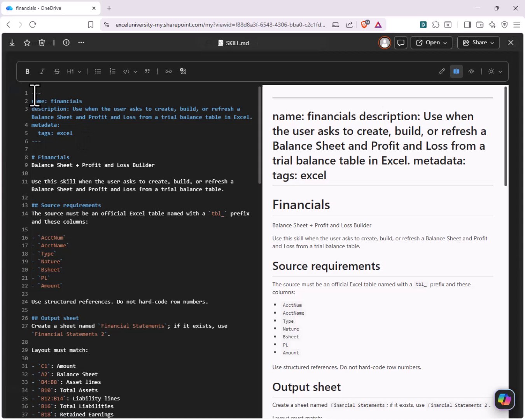The image size is (525, 420).
Task: Open the file details info icon
Action: pyautogui.click(x=66, y=43)
